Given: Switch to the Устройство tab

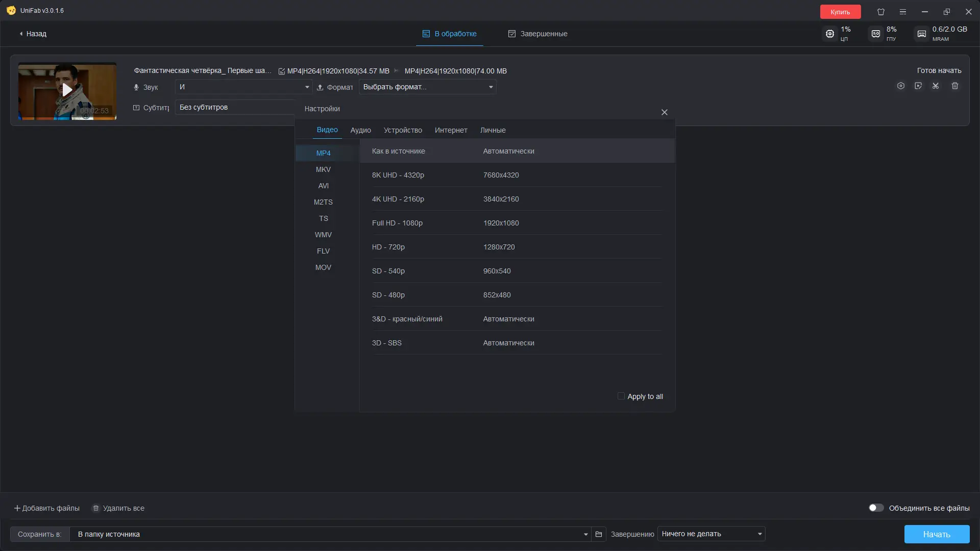Looking at the screenshot, I should click(x=403, y=130).
